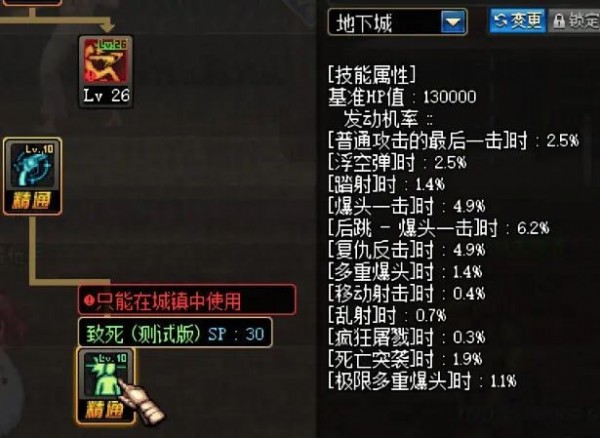Click the 精通 label under the green skill
The width and height of the screenshot is (600, 438).
[105, 410]
